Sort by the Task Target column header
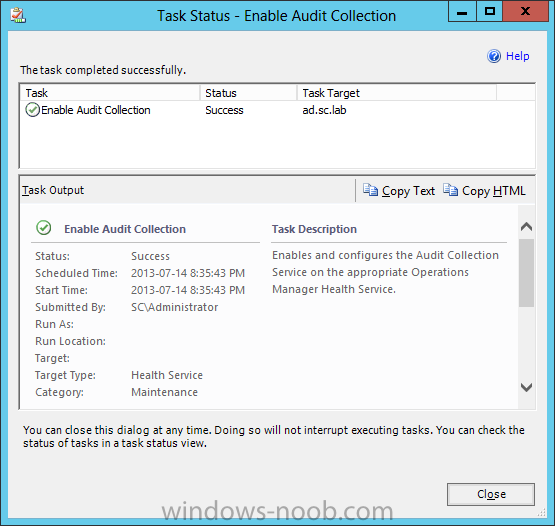The width and height of the screenshot is (555, 526). point(396,93)
